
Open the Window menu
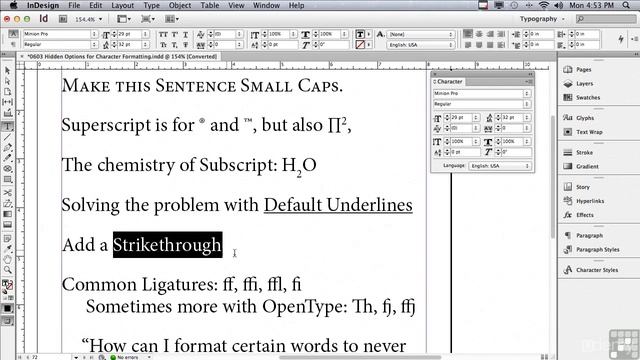click(x=266, y=6)
